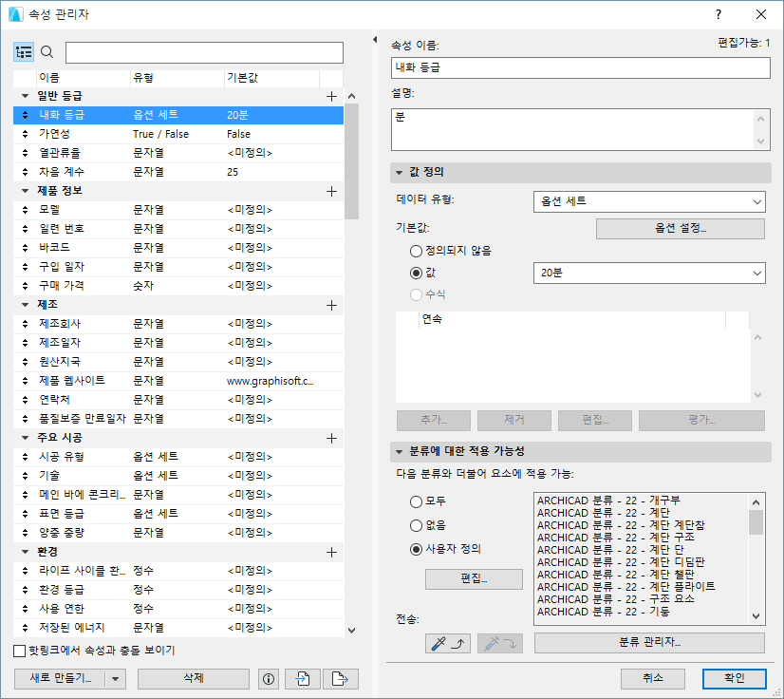Collapse 주요 시공 group
Viewport: 784px width, 699px height.
pyautogui.click(x=25, y=438)
